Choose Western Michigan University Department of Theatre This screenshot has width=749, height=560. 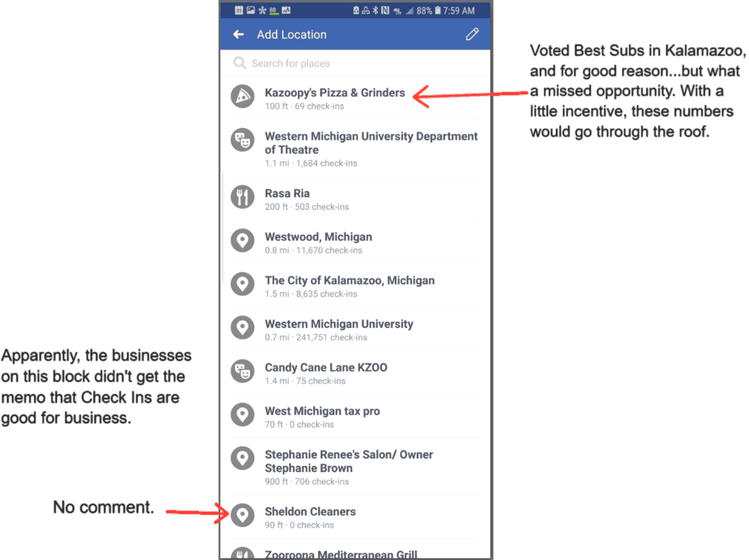(355, 148)
